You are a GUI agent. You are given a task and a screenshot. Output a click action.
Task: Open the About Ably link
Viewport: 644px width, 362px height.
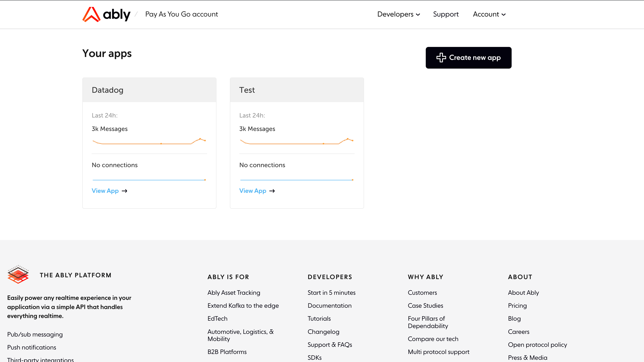[523, 293]
